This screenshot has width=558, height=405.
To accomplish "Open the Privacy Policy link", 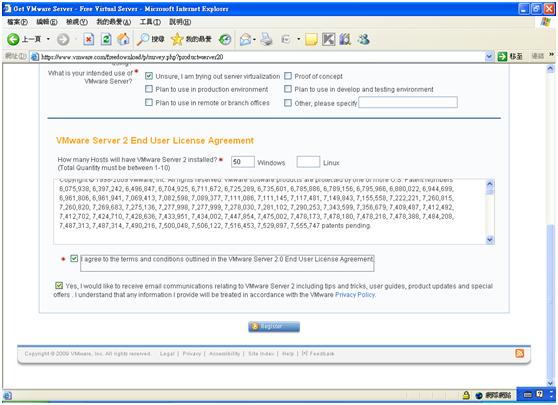I will tap(355, 295).
